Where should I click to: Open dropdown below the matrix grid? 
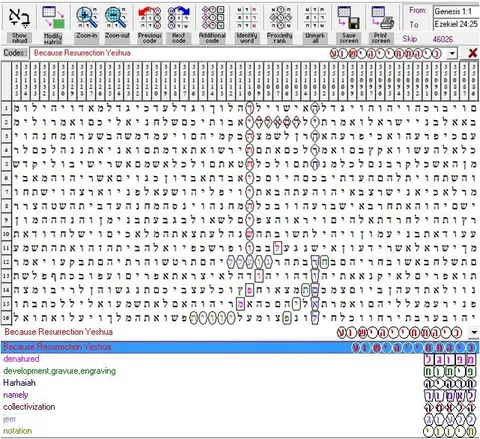[x=474, y=332]
